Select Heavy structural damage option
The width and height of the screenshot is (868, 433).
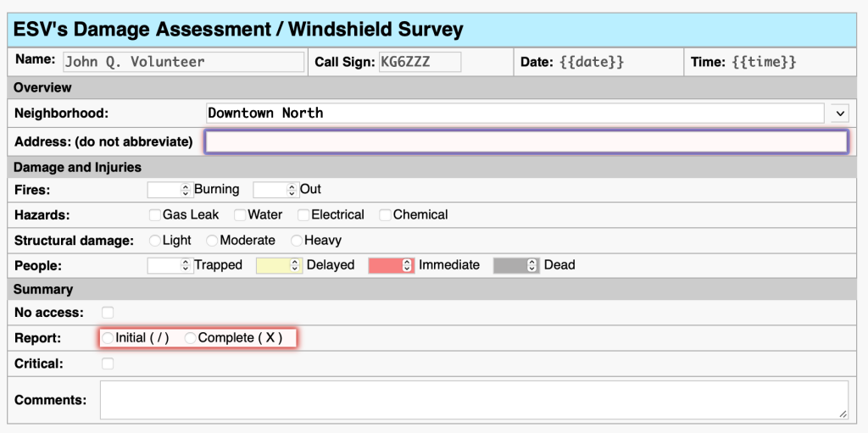[x=297, y=241]
